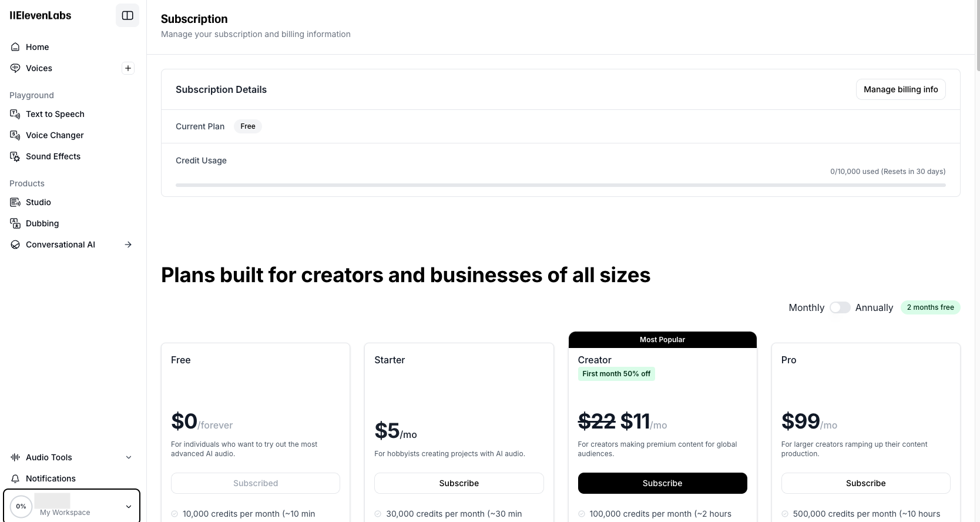This screenshot has width=980, height=522.
Task: Subscribe to the Creator plan
Action: [x=662, y=483]
